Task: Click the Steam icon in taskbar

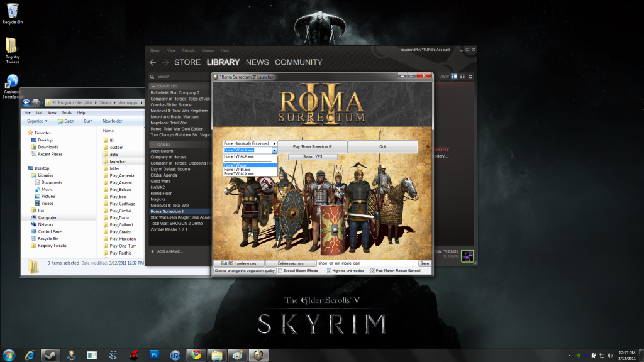Action: 50,354
